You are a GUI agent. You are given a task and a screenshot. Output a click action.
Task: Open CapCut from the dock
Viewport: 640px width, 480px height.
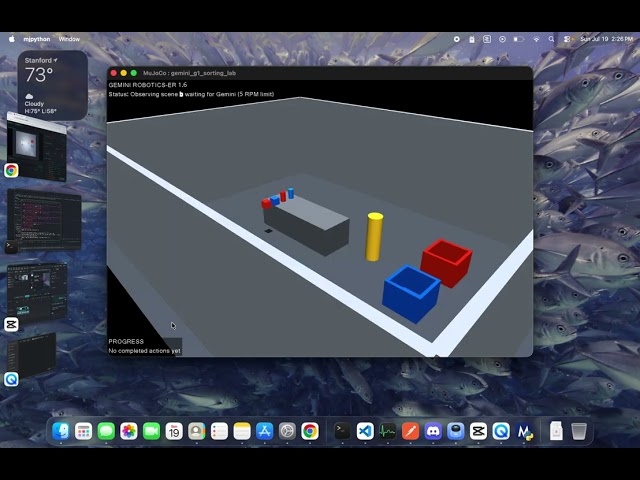pyautogui.click(x=478, y=431)
